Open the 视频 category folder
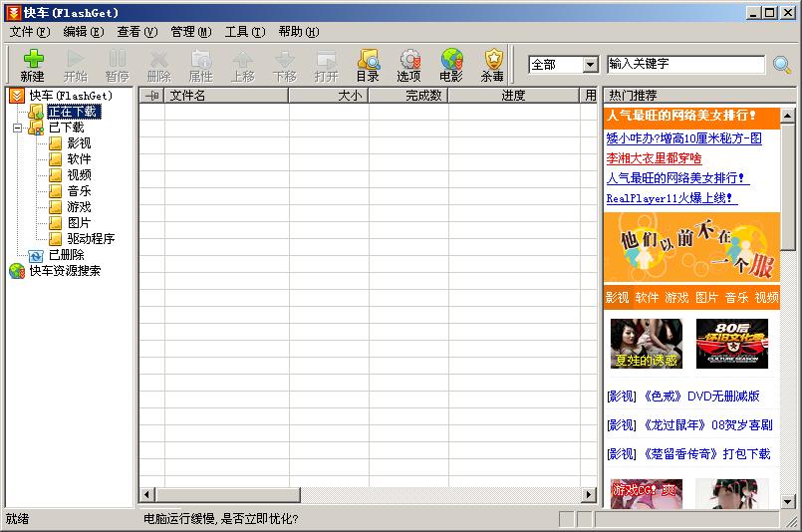The width and height of the screenshot is (802, 532). 79,175
